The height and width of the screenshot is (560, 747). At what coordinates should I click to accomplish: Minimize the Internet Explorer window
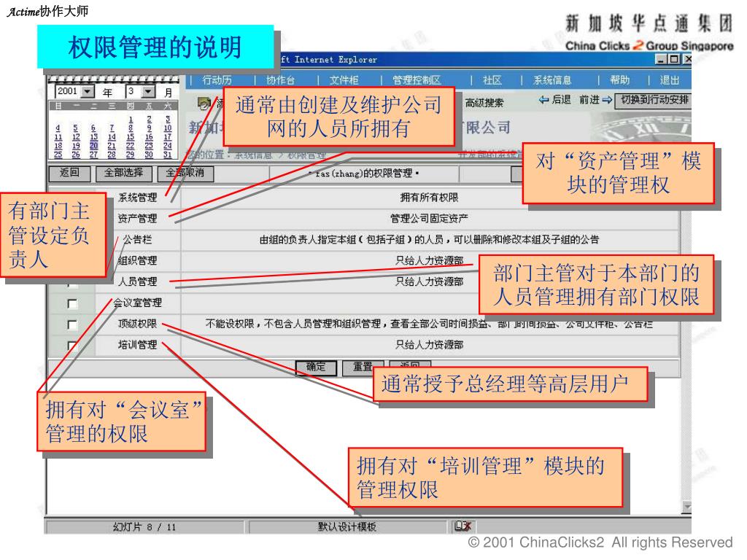point(661,59)
